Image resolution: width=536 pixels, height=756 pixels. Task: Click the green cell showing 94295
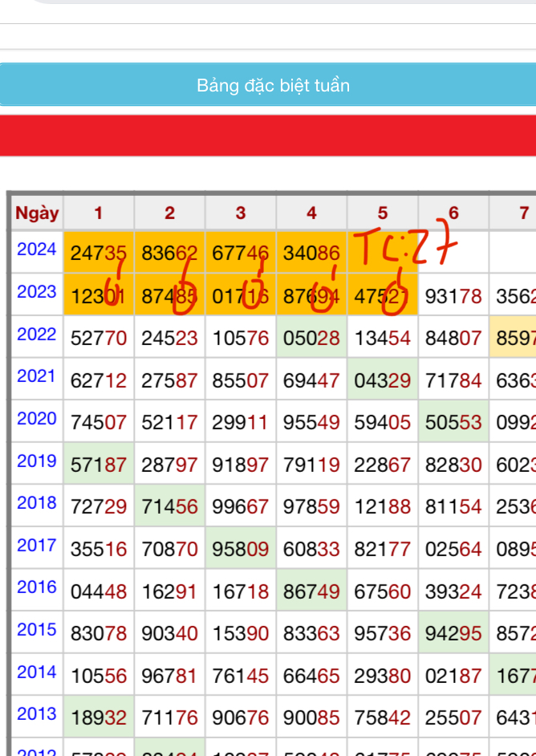pos(453,634)
